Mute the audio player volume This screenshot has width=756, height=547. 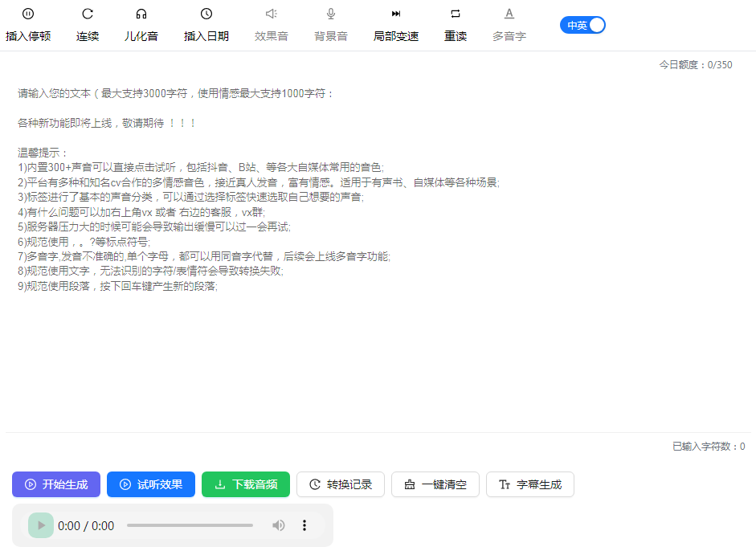coord(279,525)
